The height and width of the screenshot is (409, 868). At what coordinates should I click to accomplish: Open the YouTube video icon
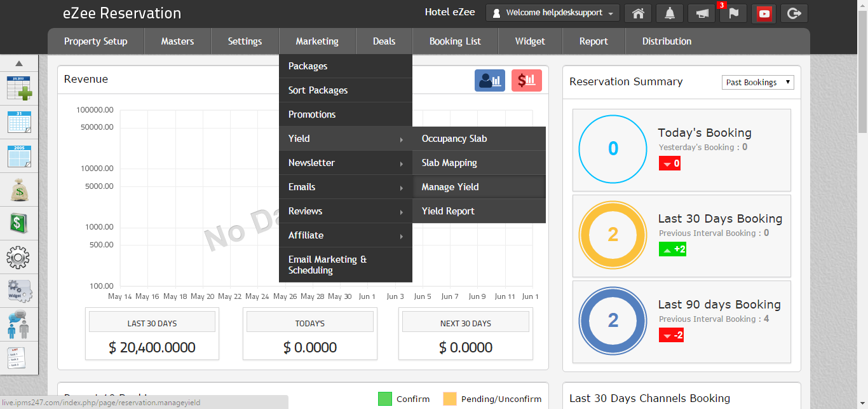tap(764, 13)
